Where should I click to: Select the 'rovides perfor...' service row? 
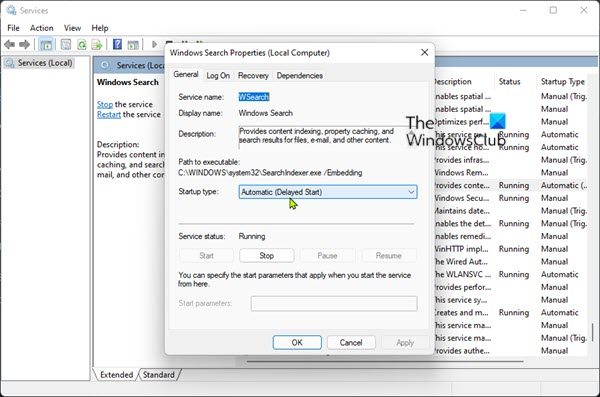coord(511,287)
